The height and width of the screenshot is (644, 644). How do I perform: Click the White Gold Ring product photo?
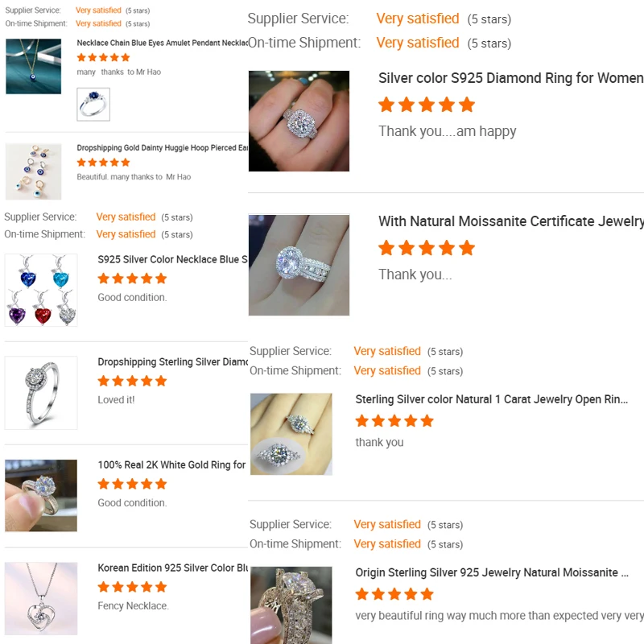click(x=41, y=495)
